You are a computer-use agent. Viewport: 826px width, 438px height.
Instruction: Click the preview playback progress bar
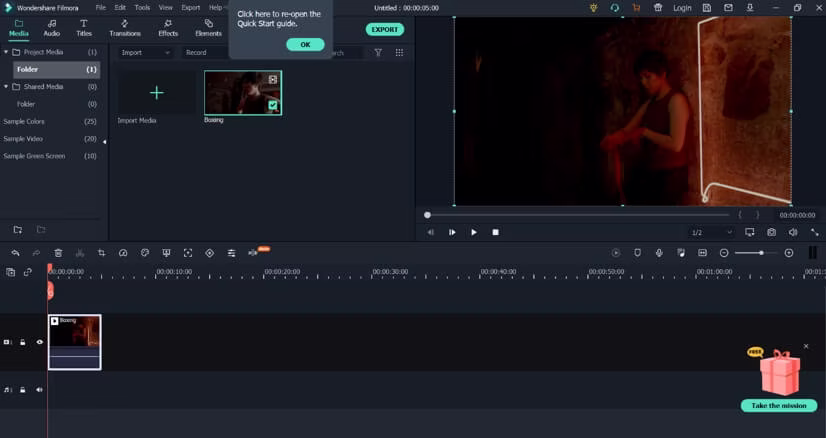point(577,215)
